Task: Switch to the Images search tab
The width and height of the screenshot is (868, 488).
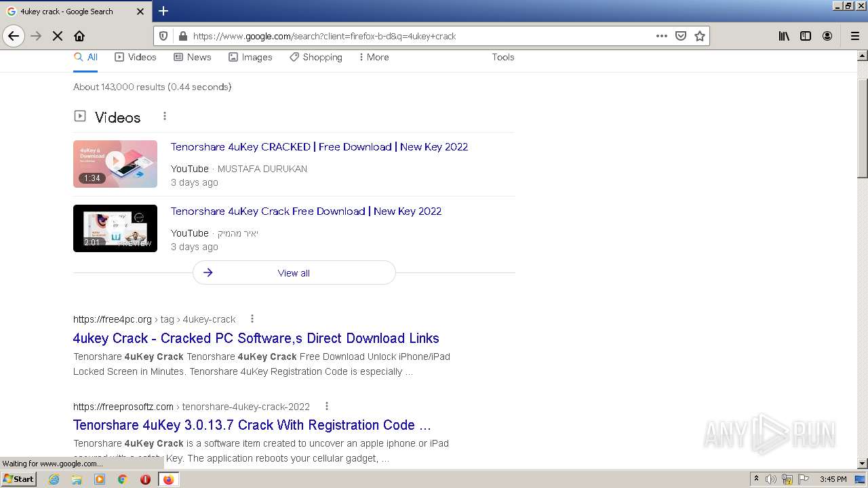Action: click(x=250, y=58)
